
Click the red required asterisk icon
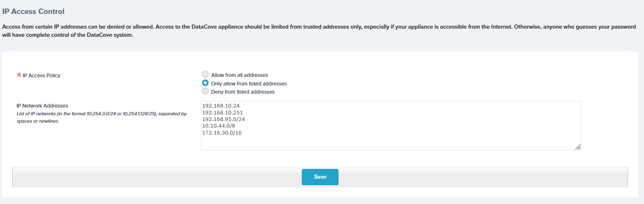click(x=19, y=75)
